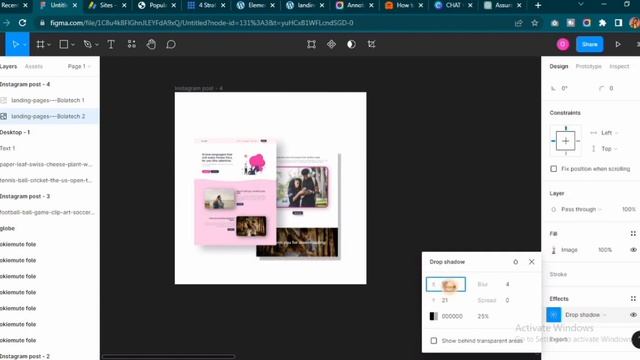Select the Pen tool
This screenshot has height=360, width=640.
click(x=87, y=44)
